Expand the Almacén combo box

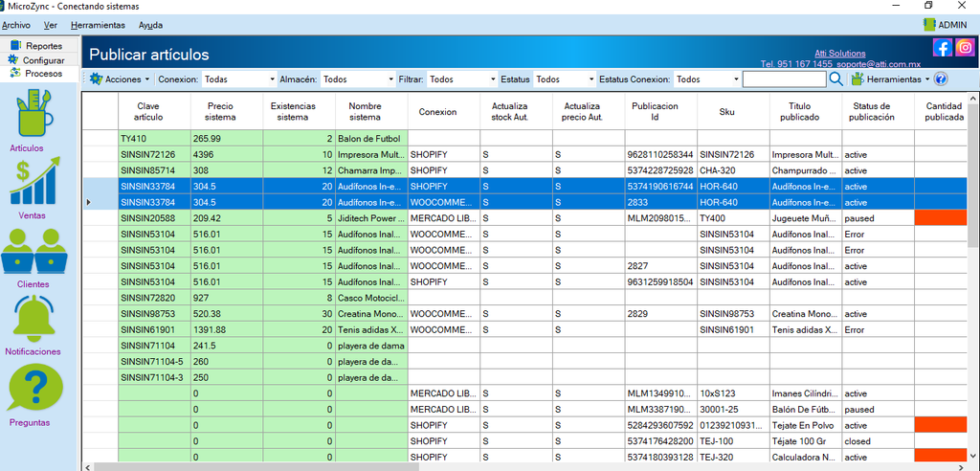click(x=391, y=79)
